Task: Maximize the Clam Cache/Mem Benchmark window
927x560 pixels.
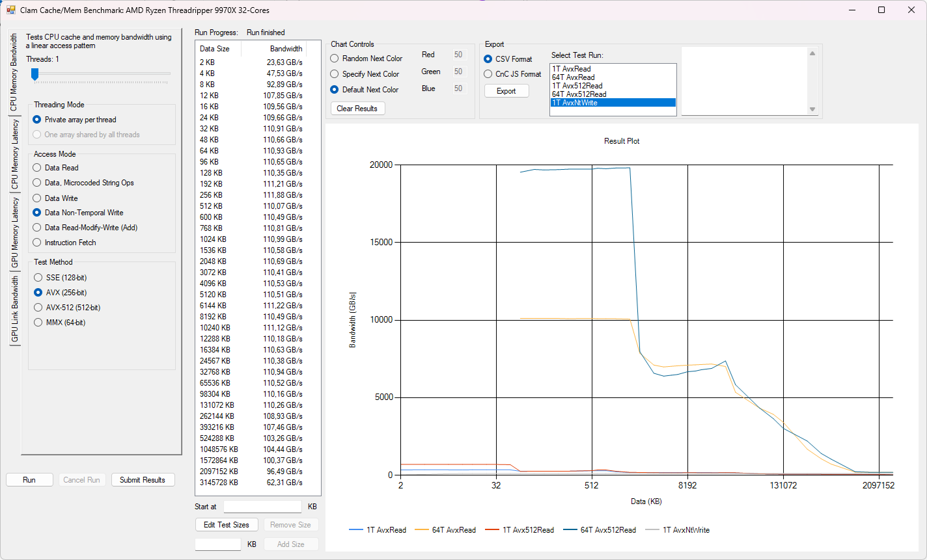Action: coord(881,10)
